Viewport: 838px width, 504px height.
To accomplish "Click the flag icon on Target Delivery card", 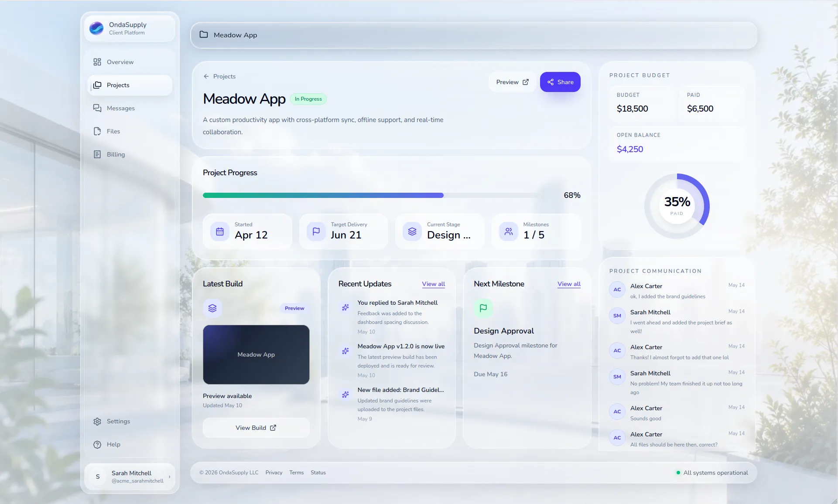I will [316, 232].
